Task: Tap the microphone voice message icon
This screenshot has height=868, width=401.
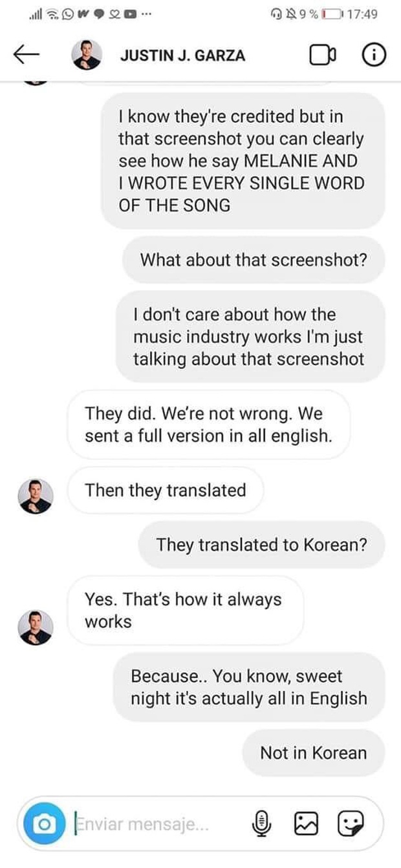Action: (261, 823)
